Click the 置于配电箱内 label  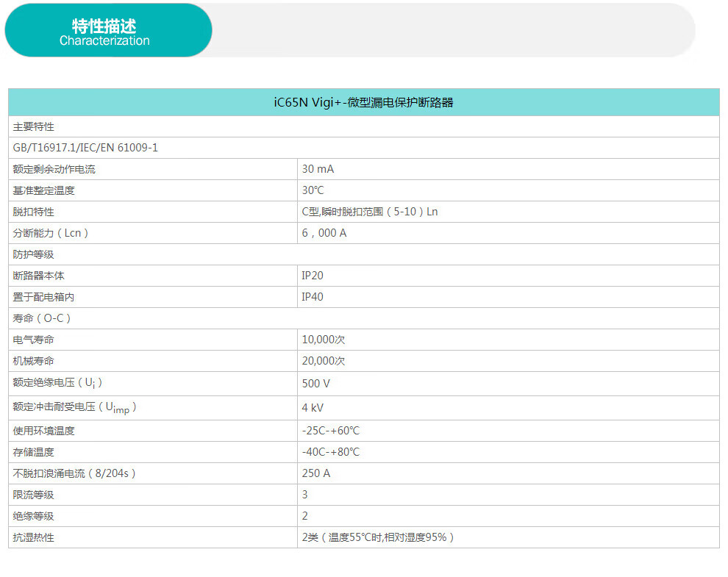click(x=43, y=297)
